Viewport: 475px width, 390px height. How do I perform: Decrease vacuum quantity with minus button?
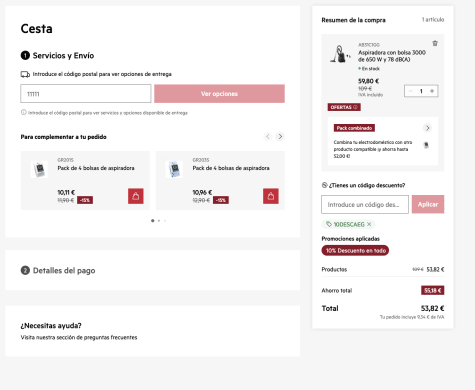pos(411,91)
